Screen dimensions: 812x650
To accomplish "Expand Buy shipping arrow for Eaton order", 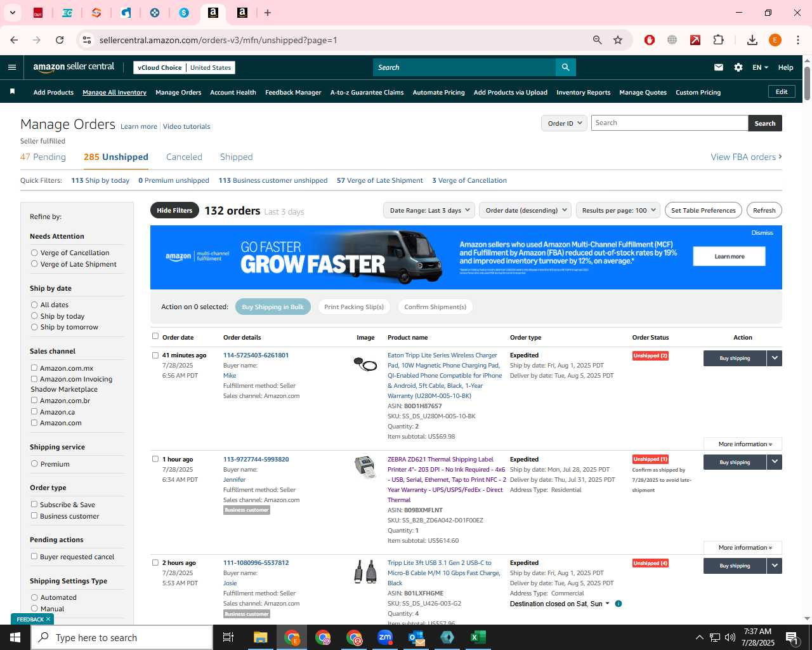I will (775, 358).
